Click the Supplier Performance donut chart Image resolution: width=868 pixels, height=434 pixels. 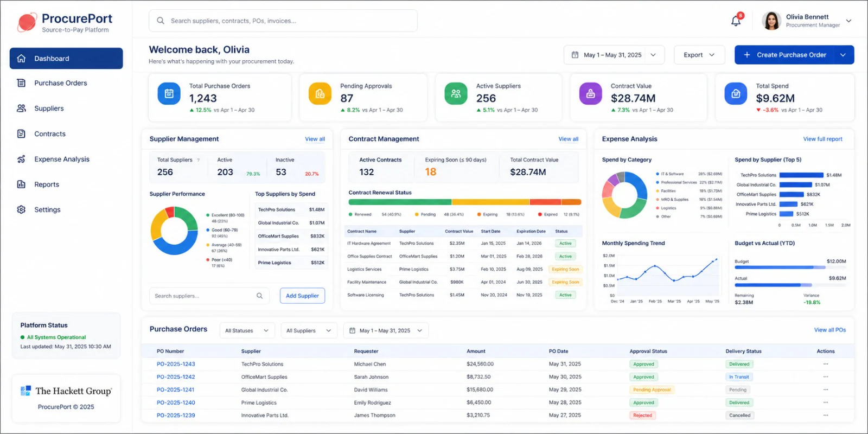click(x=174, y=231)
